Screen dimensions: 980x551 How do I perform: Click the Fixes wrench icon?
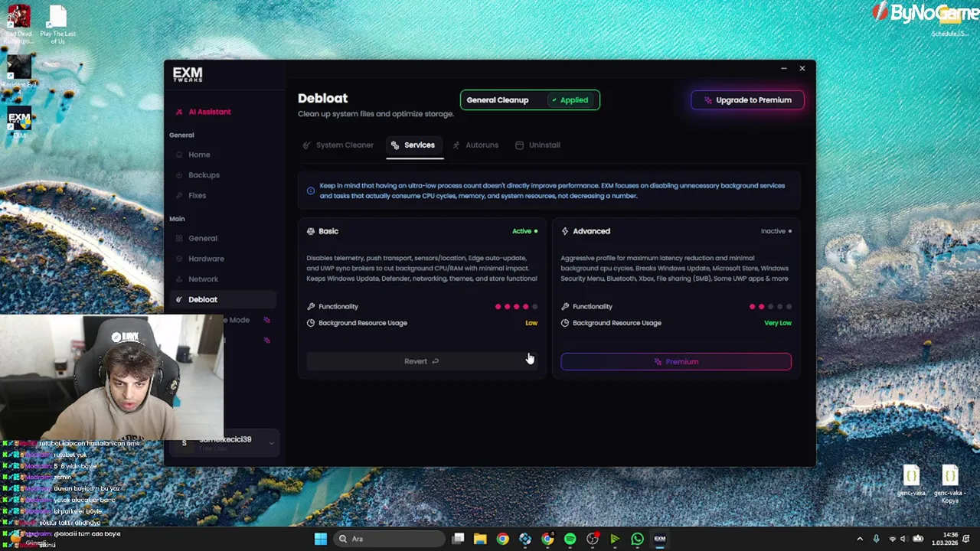coord(180,196)
